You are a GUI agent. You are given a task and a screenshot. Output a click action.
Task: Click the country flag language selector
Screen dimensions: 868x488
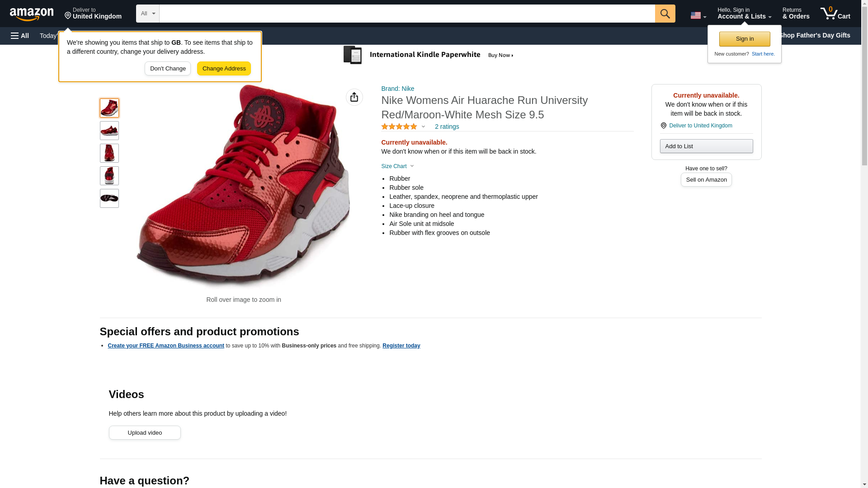coord(698,15)
